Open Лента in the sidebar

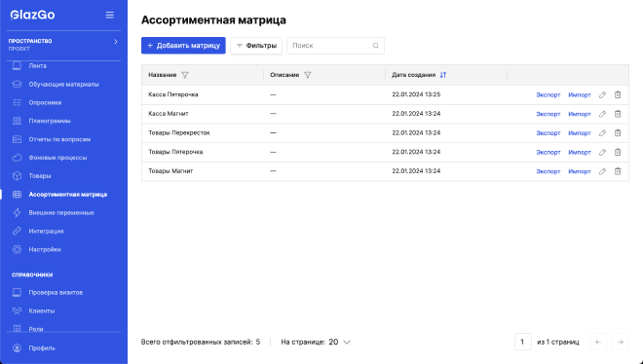point(37,66)
